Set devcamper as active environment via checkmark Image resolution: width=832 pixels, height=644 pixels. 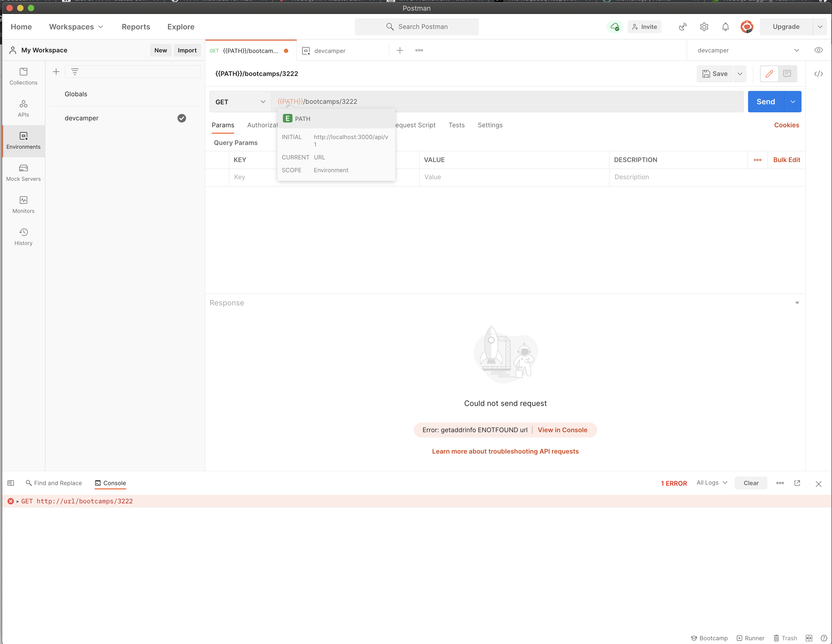coord(182,118)
